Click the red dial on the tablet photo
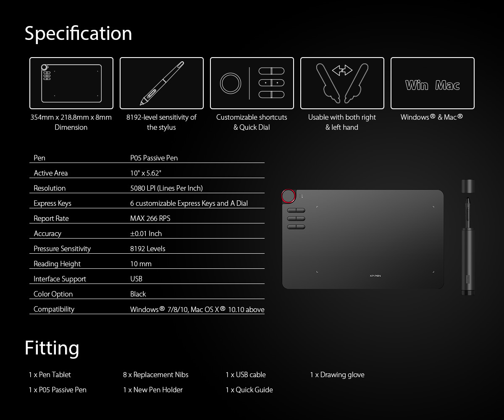 [x=289, y=196]
